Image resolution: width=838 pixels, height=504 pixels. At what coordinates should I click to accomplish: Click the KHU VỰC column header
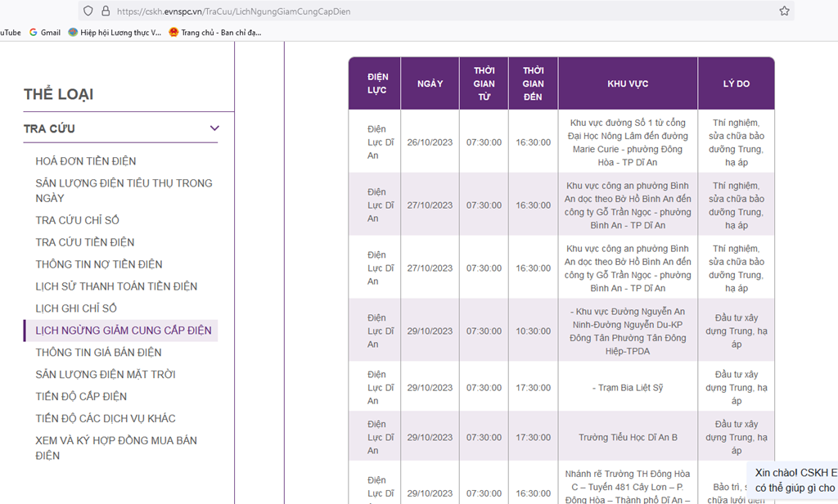coord(628,83)
